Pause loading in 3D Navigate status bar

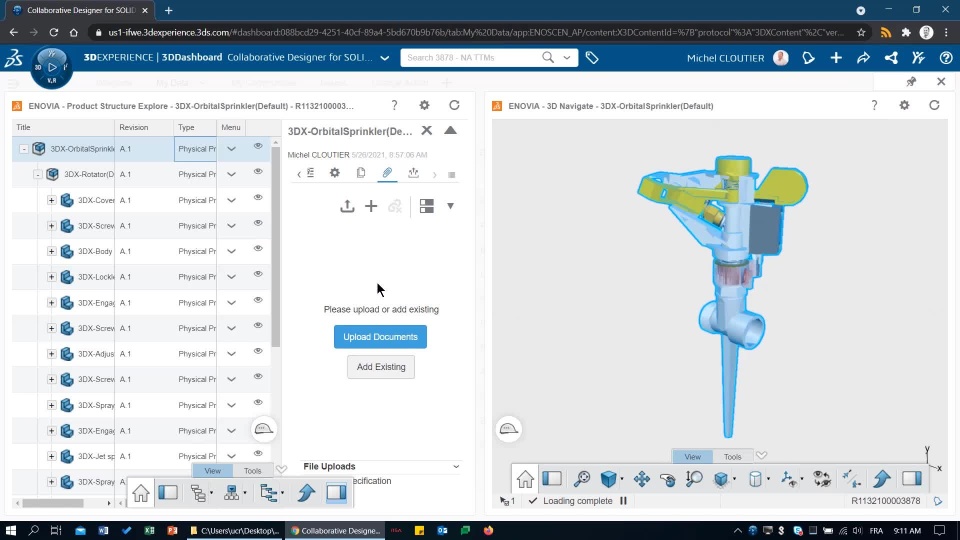623,501
